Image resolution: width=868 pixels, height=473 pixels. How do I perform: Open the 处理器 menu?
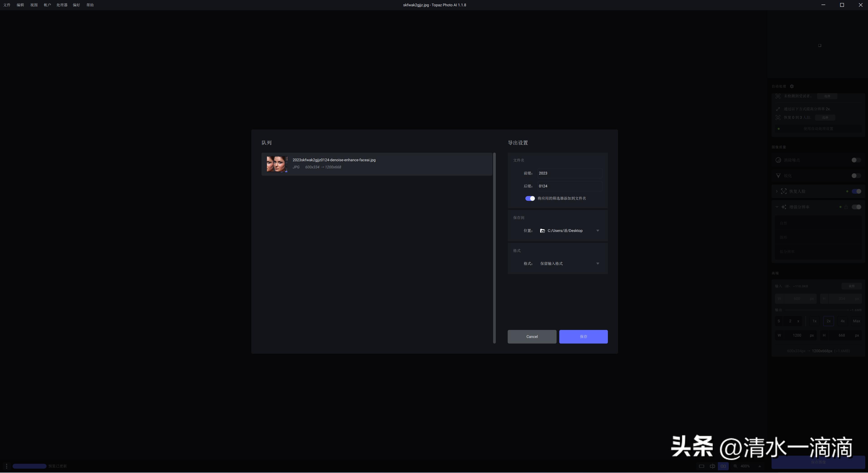(x=62, y=5)
